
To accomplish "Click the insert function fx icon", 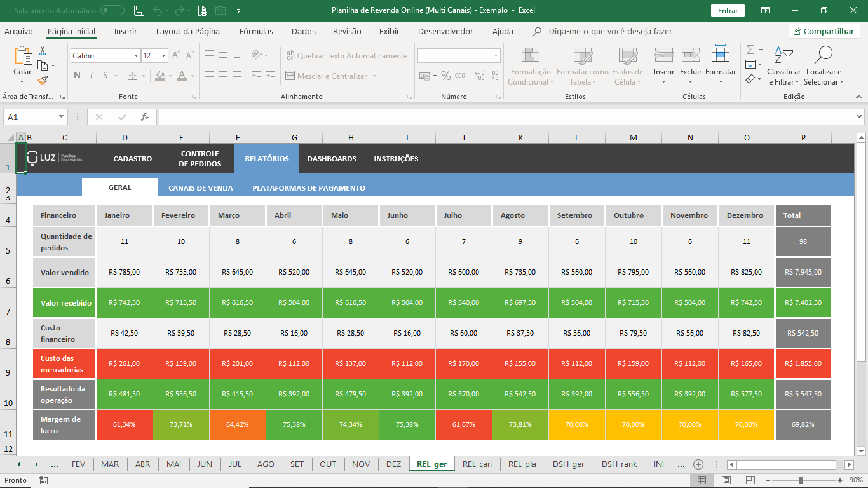I will [145, 117].
